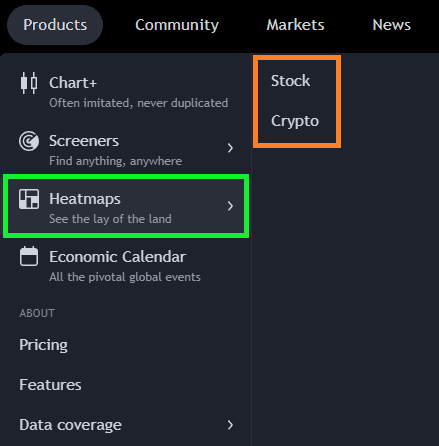
Task: Click "See the lay of the land" subtitle
Action: tap(110, 219)
